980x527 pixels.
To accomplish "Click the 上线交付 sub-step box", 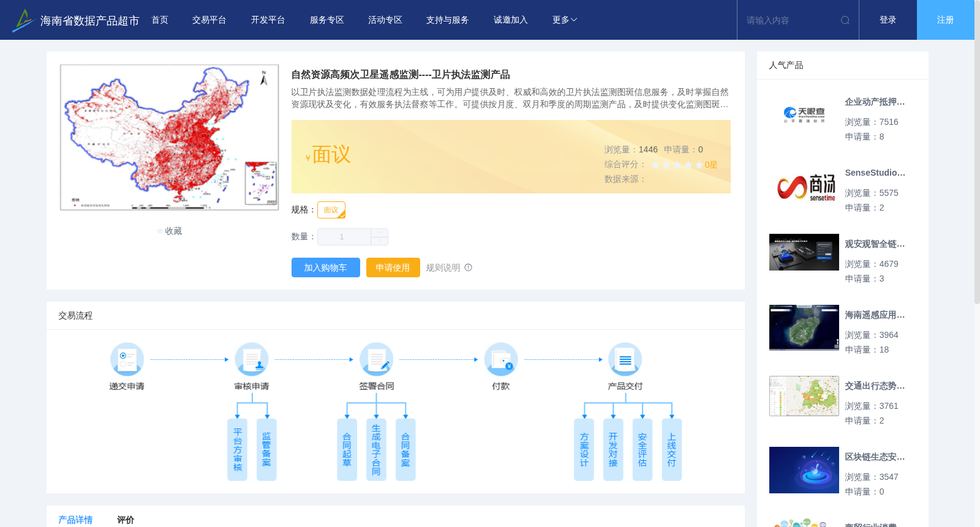I will tap(672, 450).
